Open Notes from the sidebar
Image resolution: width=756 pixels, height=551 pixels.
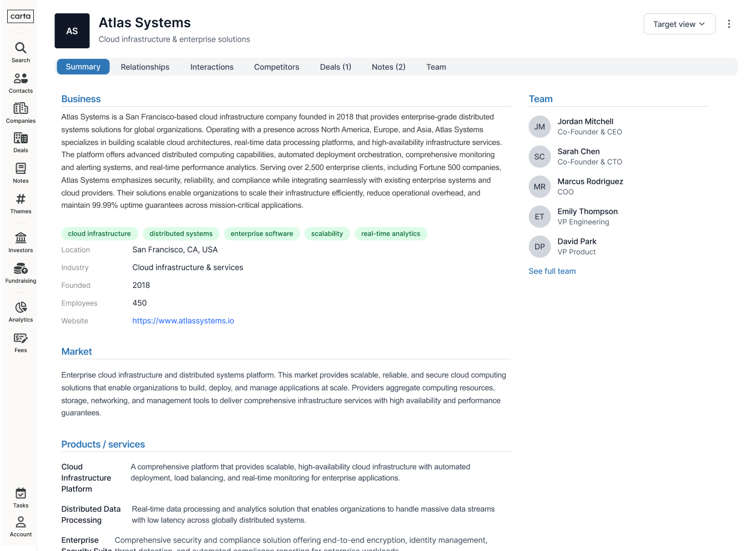(x=20, y=172)
